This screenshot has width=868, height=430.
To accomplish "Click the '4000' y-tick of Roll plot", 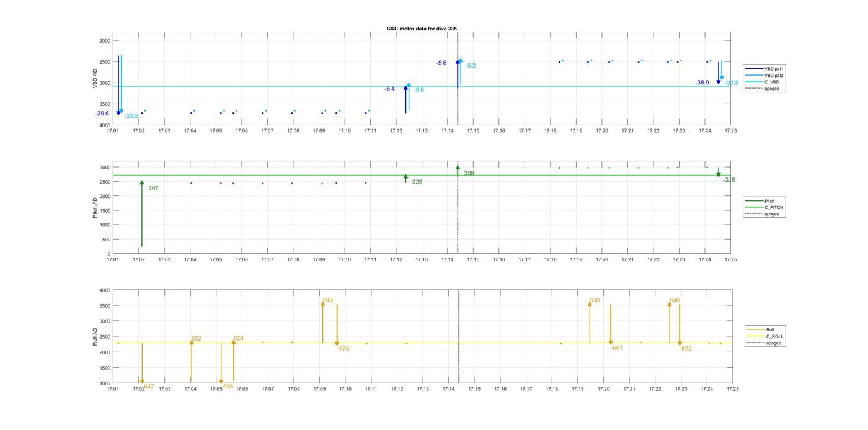I will pos(104,290).
